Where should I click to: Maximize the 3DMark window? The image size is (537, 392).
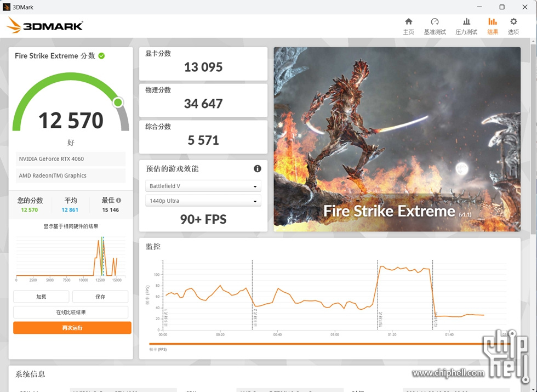(502, 7)
